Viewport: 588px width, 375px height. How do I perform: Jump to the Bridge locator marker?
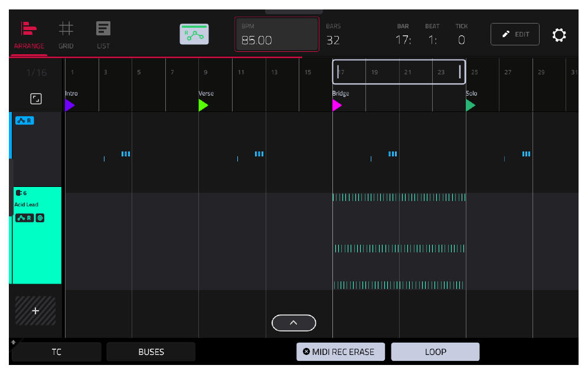[337, 106]
